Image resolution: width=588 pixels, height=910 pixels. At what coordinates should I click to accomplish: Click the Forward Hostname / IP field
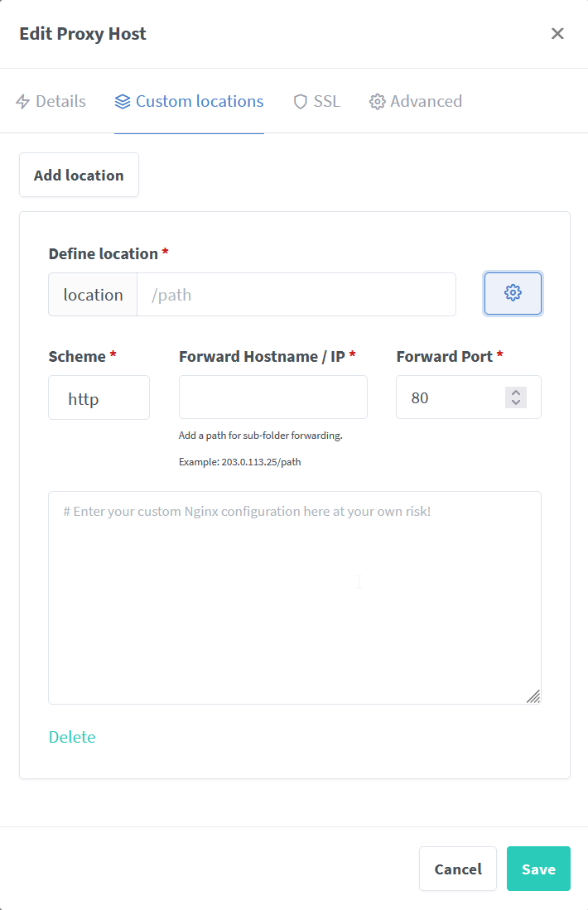[x=273, y=397]
